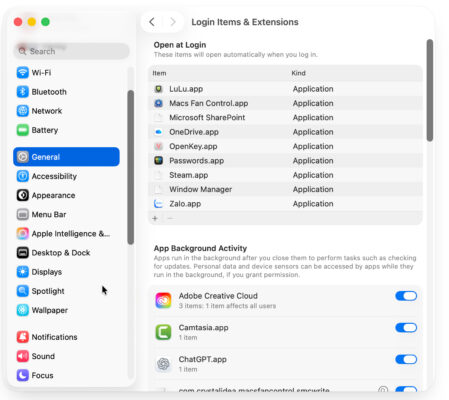Click the Passwords.app icon
The width and height of the screenshot is (449, 400).
pos(159,161)
